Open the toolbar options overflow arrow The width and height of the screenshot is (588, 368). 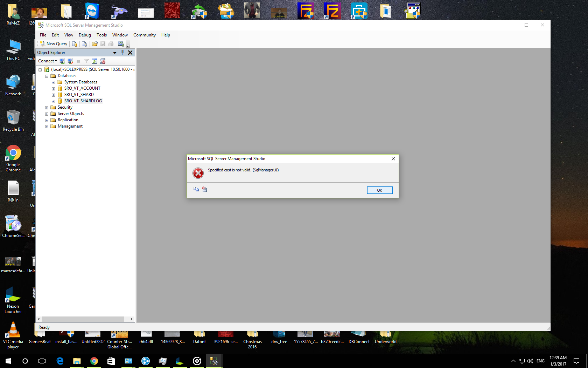coord(128,45)
